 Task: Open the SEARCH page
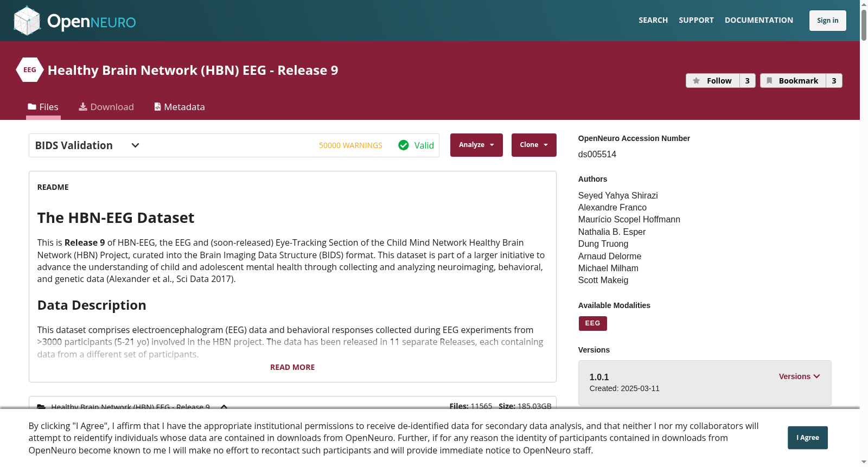click(x=653, y=20)
